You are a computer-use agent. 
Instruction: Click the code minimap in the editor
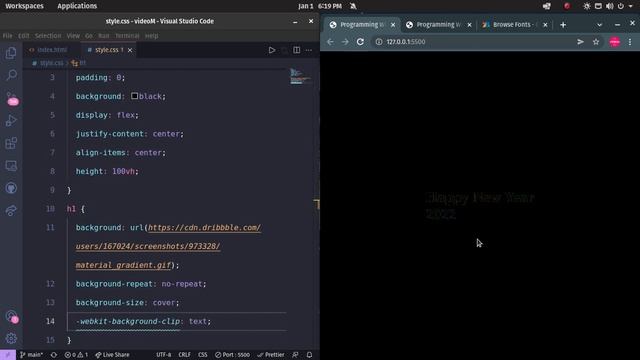(x=300, y=77)
